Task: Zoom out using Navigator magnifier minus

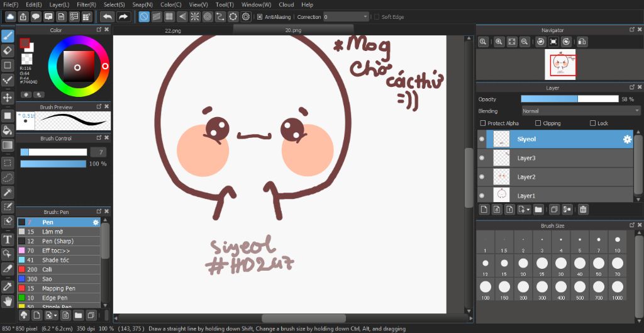Action: point(525,42)
